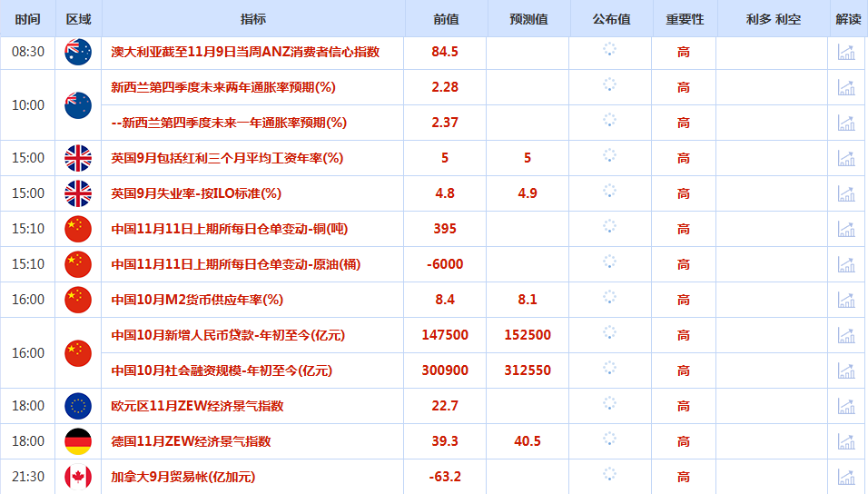Click the 解读 column header
Screen dimensions: 868x494
[x=847, y=19]
